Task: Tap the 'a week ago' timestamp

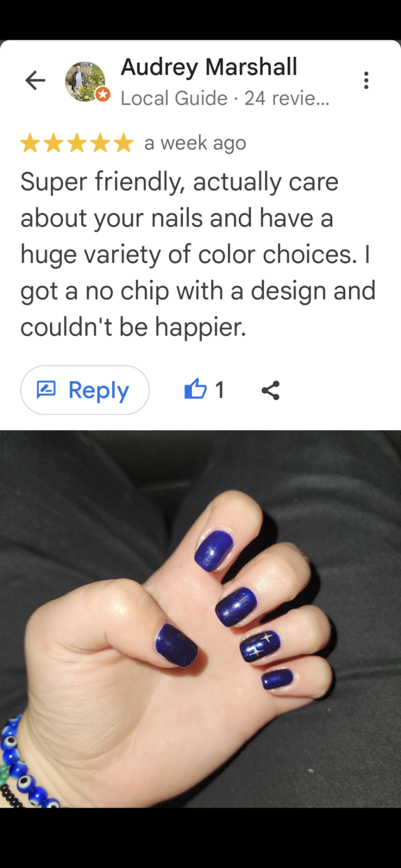Action: click(x=195, y=143)
